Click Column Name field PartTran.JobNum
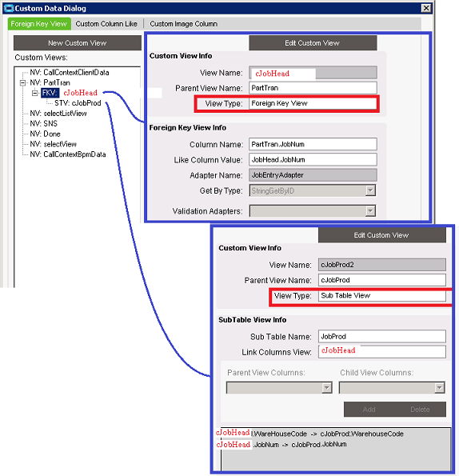The image size is (459, 476). click(x=313, y=144)
